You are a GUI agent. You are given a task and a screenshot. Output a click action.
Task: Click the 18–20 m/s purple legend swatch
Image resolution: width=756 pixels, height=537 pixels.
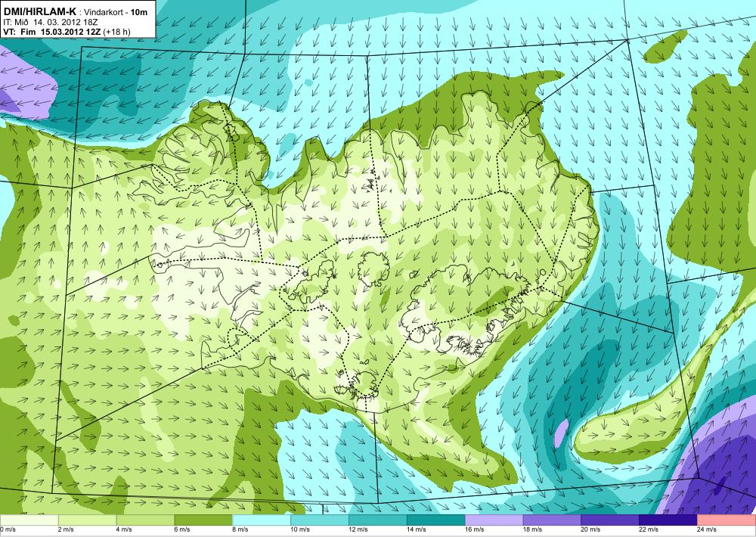(552, 520)
